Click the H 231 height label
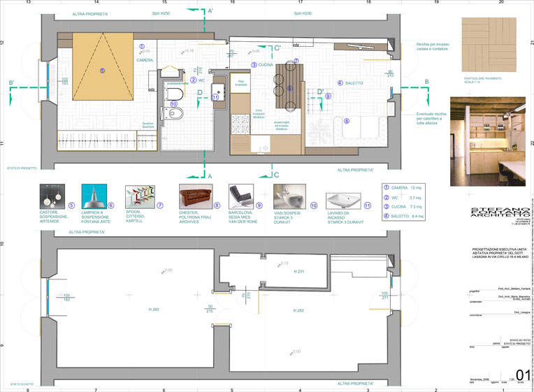This screenshot has width=534, height=392. (300, 271)
